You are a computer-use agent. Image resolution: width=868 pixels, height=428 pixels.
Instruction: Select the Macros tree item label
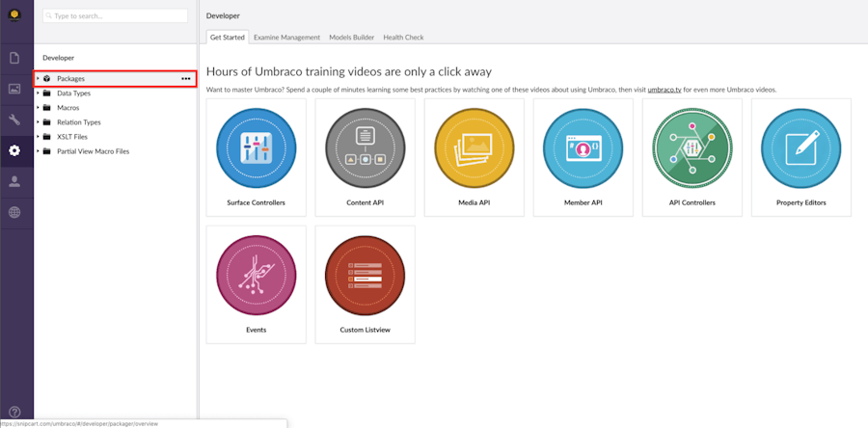(x=68, y=107)
